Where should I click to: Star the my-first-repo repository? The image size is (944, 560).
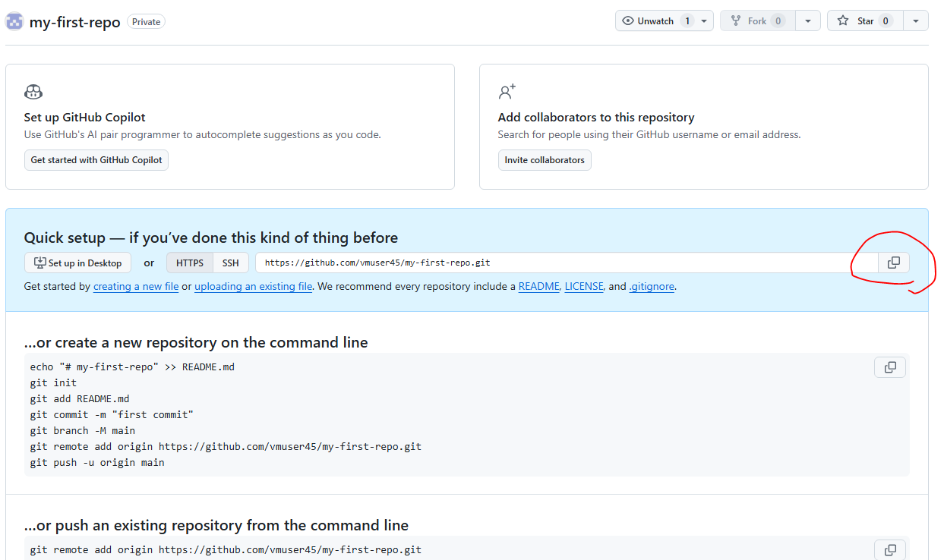pyautogui.click(x=865, y=21)
